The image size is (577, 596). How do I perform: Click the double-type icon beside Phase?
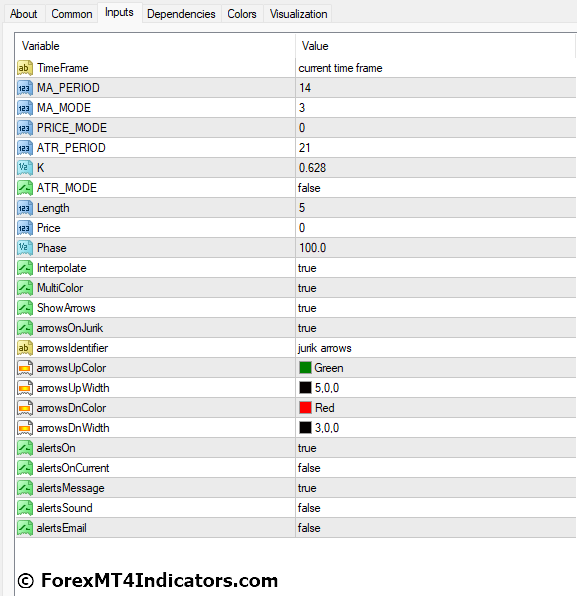point(25,248)
